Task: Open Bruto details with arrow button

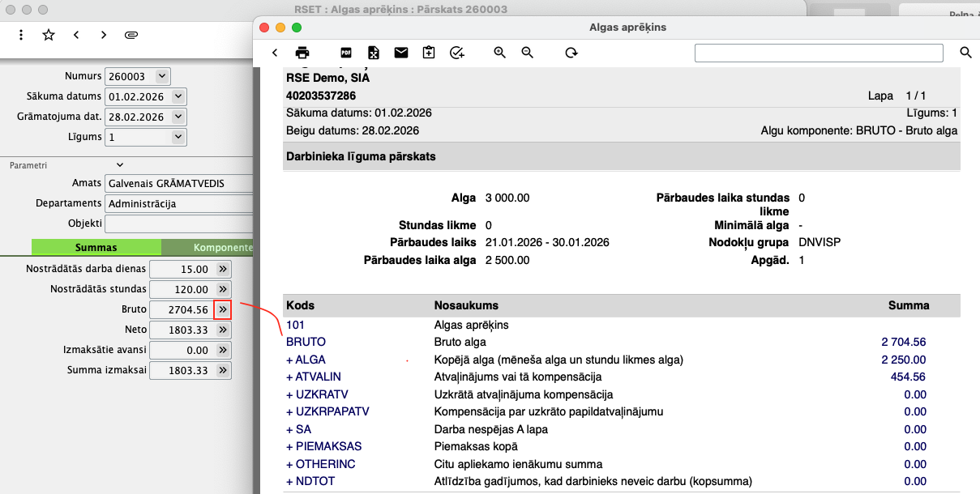Action: [223, 309]
